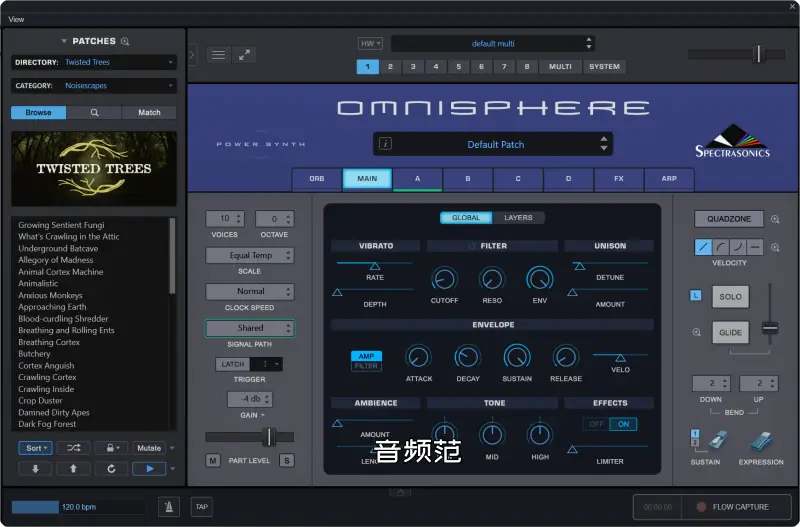Switch to the FX tab
Image resolution: width=800 pixels, height=527 pixels.
pos(618,179)
